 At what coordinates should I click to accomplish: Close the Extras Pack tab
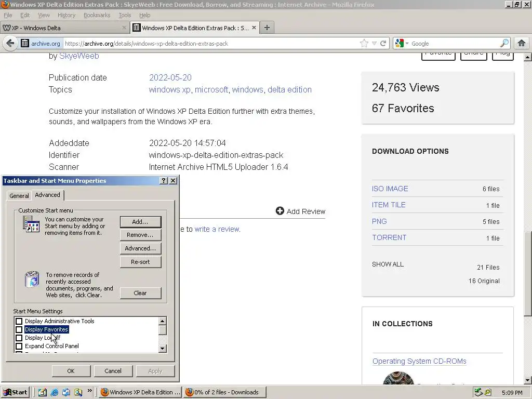(x=254, y=28)
